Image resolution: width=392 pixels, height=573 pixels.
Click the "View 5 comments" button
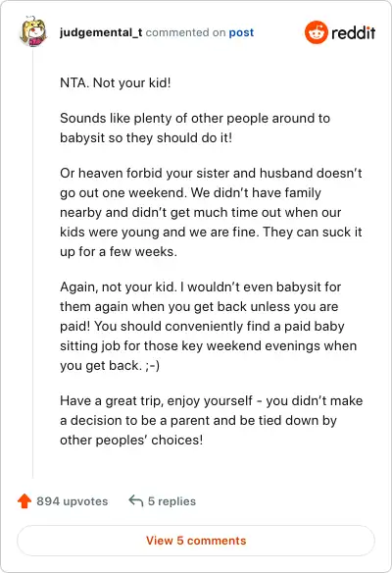(196, 541)
